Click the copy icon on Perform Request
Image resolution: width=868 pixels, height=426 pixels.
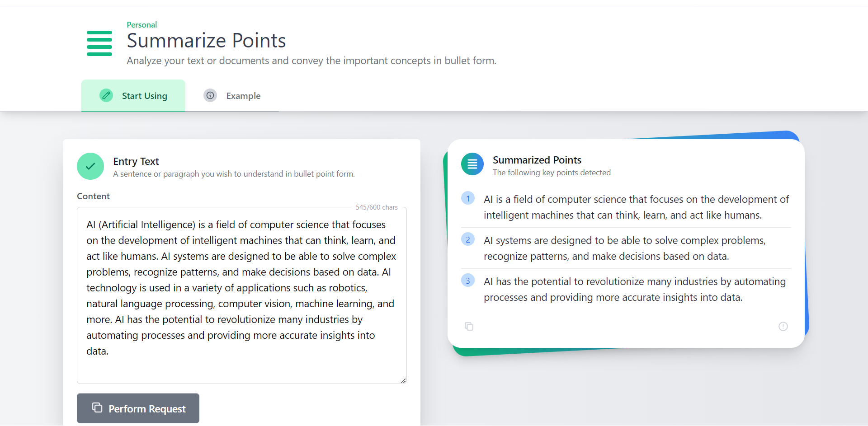97,407
